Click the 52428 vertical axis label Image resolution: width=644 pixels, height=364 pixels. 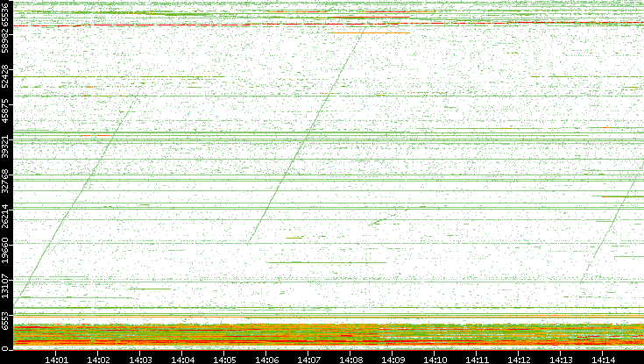click(x=7, y=79)
